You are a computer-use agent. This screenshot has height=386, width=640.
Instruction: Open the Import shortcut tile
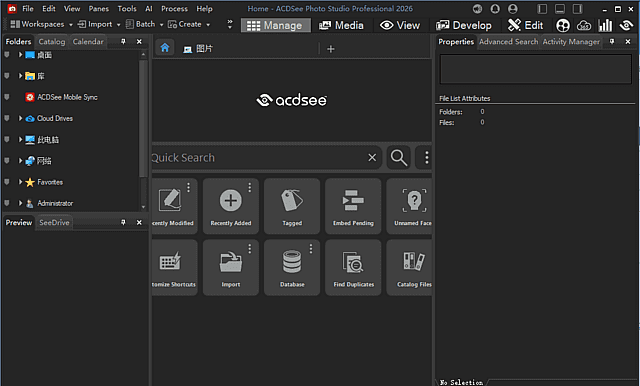coord(231,267)
